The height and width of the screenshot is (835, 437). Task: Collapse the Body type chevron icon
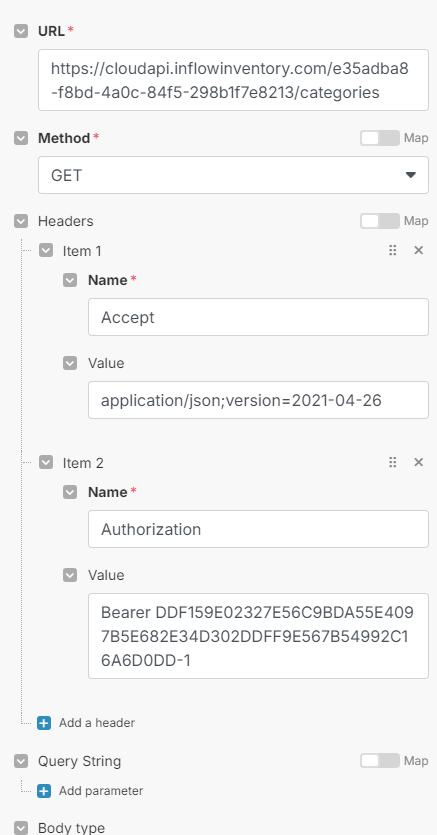[21, 828]
